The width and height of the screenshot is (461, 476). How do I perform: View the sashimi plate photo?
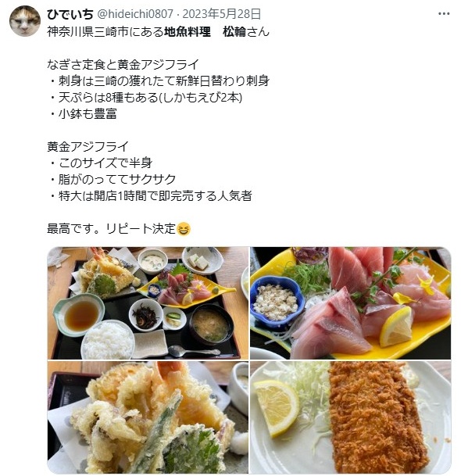[x=351, y=303]
